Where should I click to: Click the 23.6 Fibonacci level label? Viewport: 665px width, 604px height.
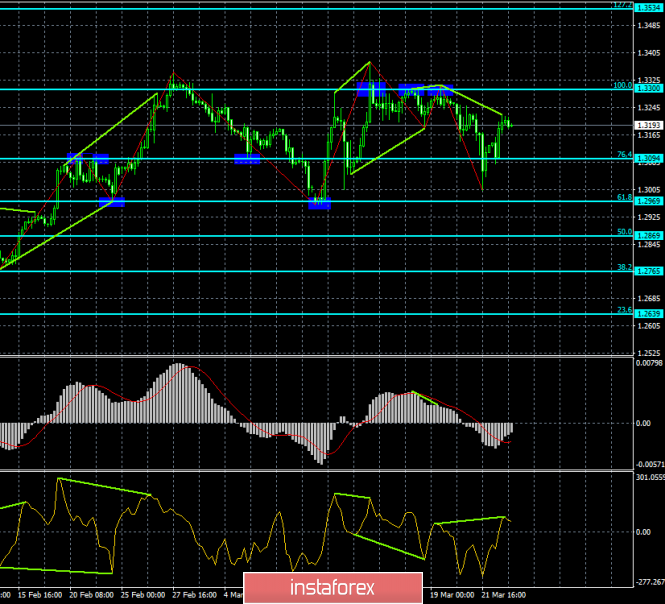click(624, 310)
